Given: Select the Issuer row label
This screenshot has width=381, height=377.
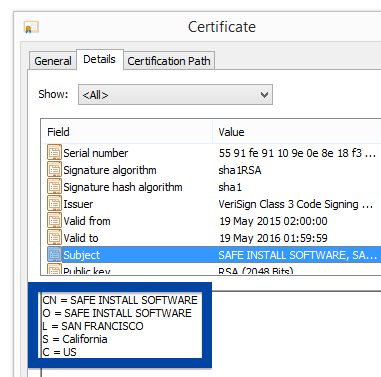Looking at the screenshot, I should coord(78,204).
